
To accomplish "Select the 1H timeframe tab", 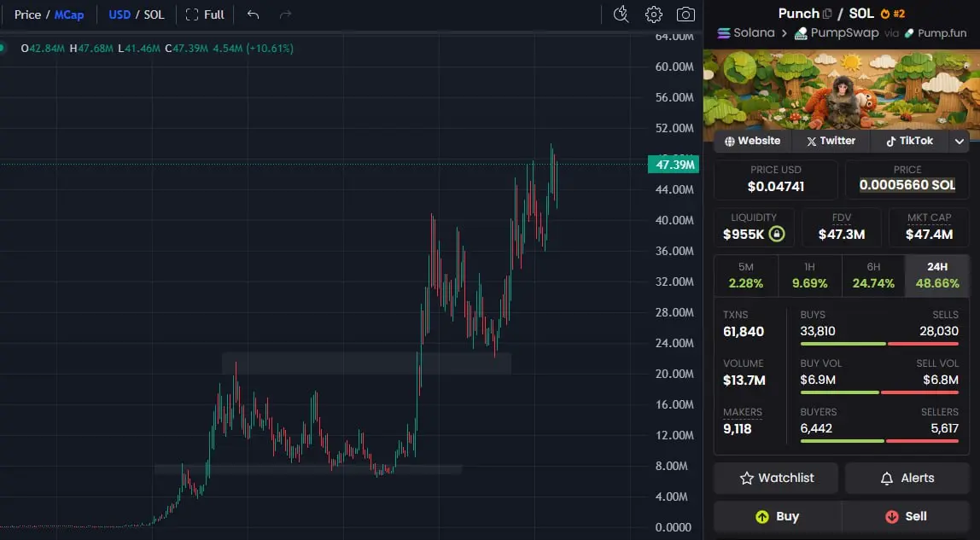I will pos(809,276).
